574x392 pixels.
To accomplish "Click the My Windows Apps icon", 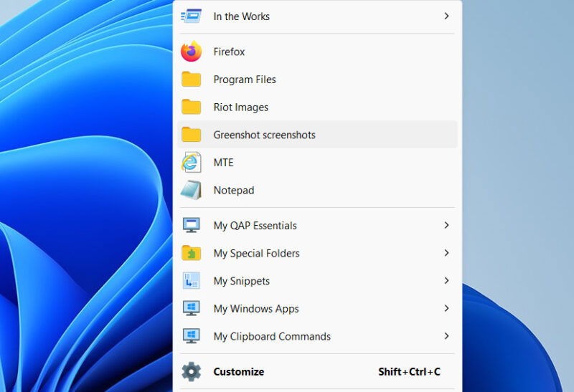I will pos(191,309).
